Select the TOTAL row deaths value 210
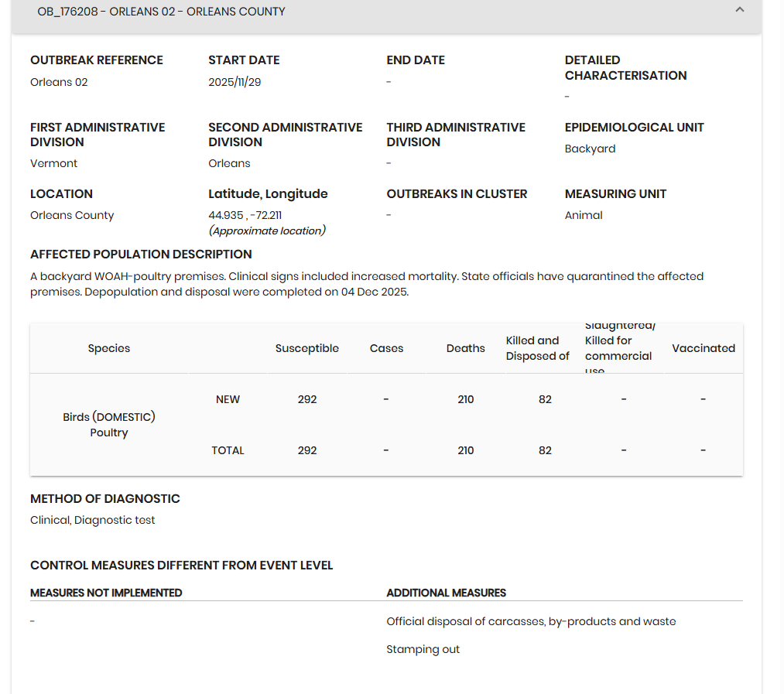 point(465,450)
